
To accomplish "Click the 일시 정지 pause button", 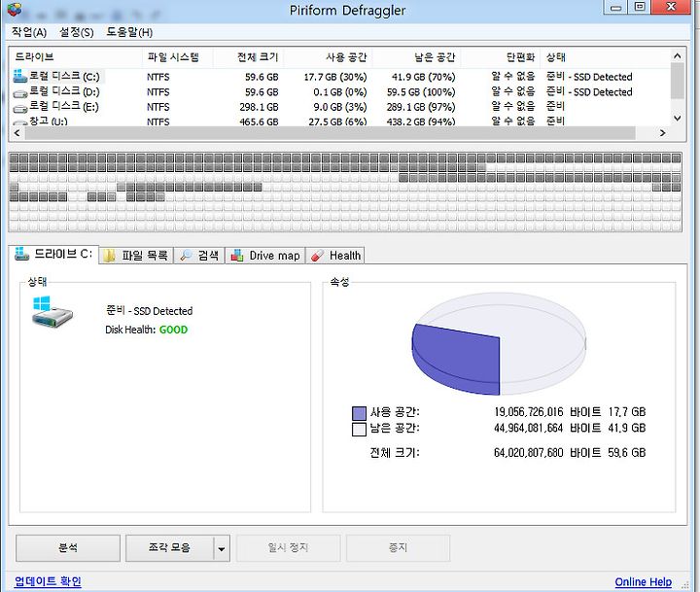I will pos(289,548).
